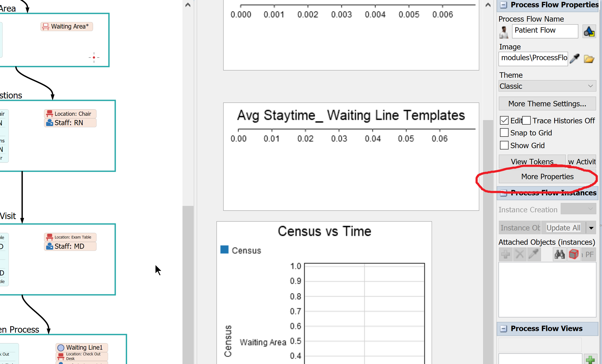Image resolution: width=602 pixels, height=364 pixels.
Task: Click the plus add icon under Attached Objects
Action: pyautogui.click(x=506, y=254)
